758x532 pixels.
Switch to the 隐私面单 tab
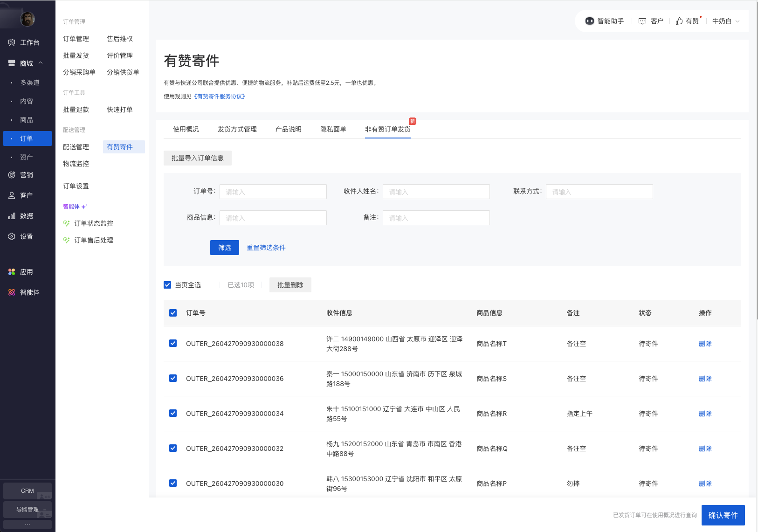[333, 129]
